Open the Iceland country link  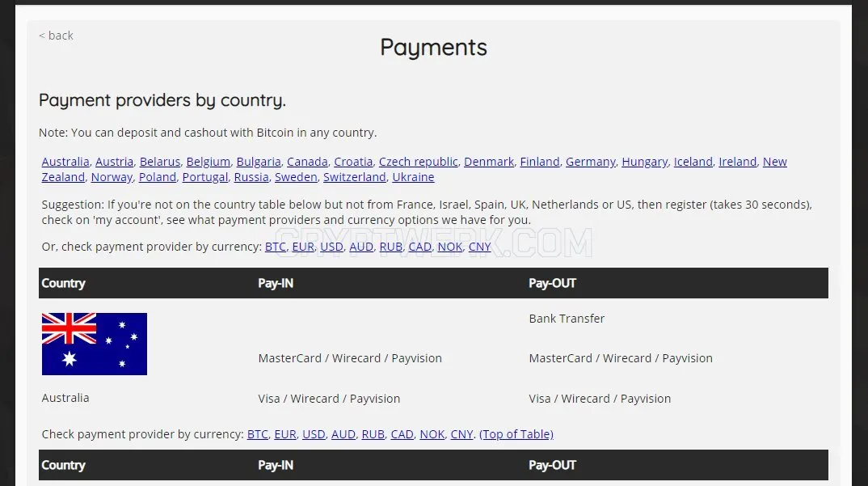coord(693,162)
